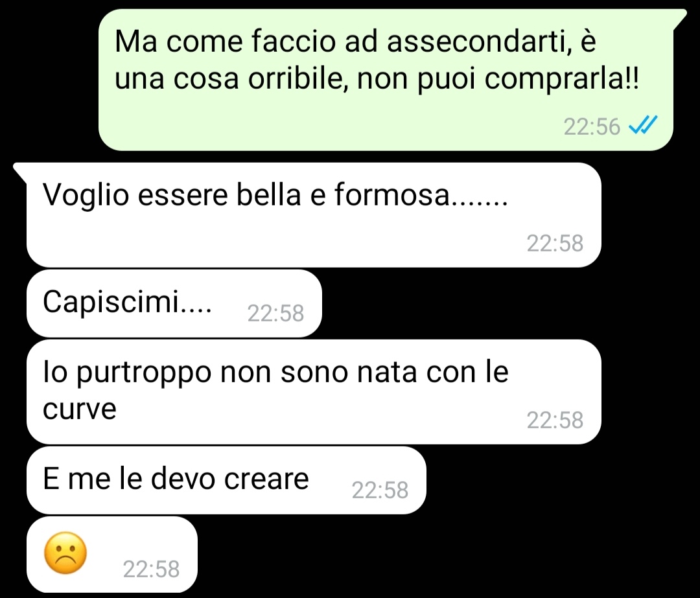Tap the timestamp in the 'nata con le curve' bubble
Viewport: 700px width, 598px height.
coord(555,420)
